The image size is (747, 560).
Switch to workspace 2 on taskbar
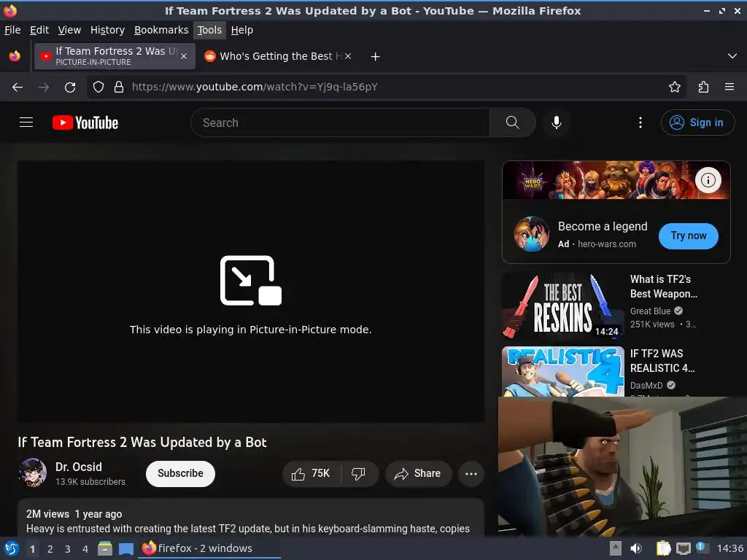(x=50, y=549)
